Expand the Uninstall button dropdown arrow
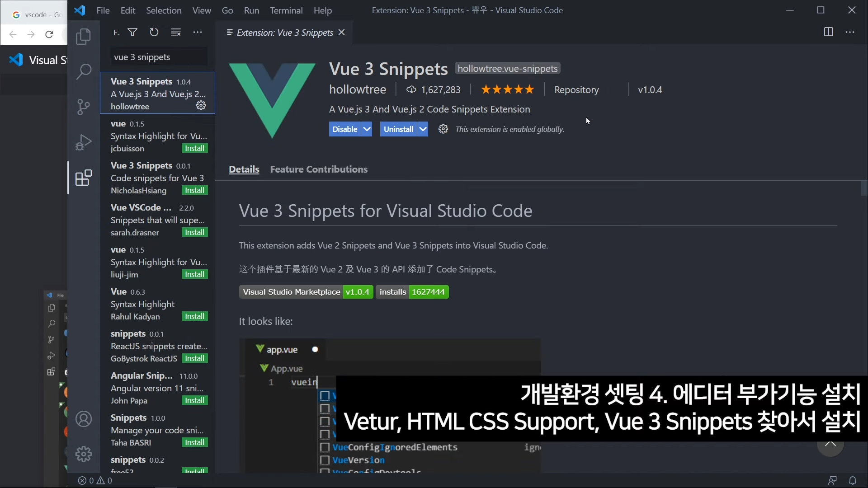Screen dimensions: 868x488 [423, 129]
